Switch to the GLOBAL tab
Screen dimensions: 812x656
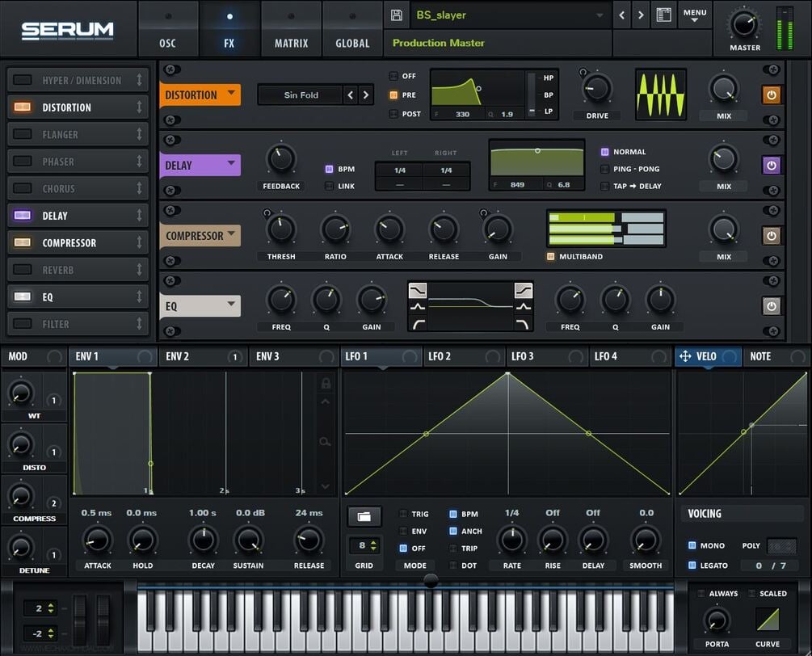[352, 29]
